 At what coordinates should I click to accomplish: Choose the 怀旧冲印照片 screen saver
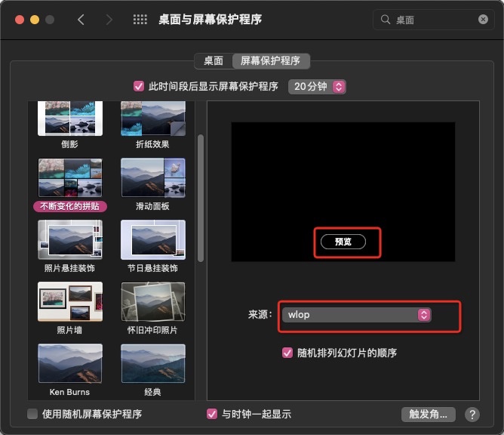click(x=152, y=302)
